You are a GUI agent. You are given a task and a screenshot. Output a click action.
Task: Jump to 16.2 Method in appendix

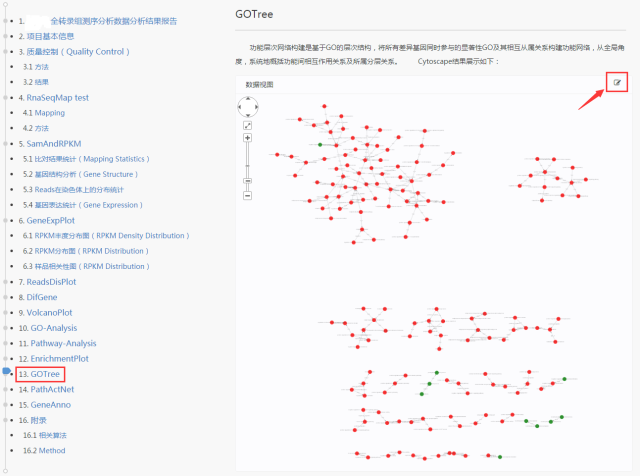point(44,451)
